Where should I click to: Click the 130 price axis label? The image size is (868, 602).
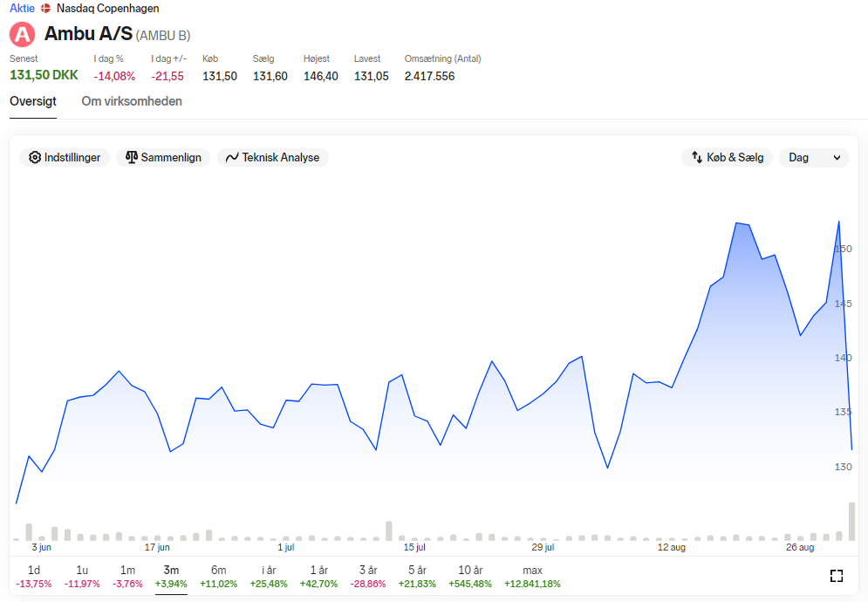click(843, 467)
